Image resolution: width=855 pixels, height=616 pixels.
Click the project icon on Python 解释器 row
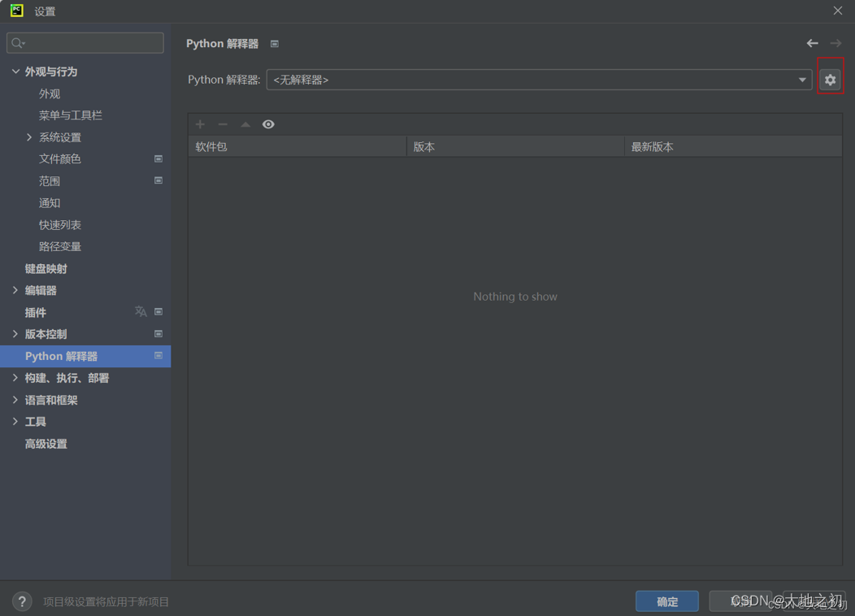[x=158, y=355]
